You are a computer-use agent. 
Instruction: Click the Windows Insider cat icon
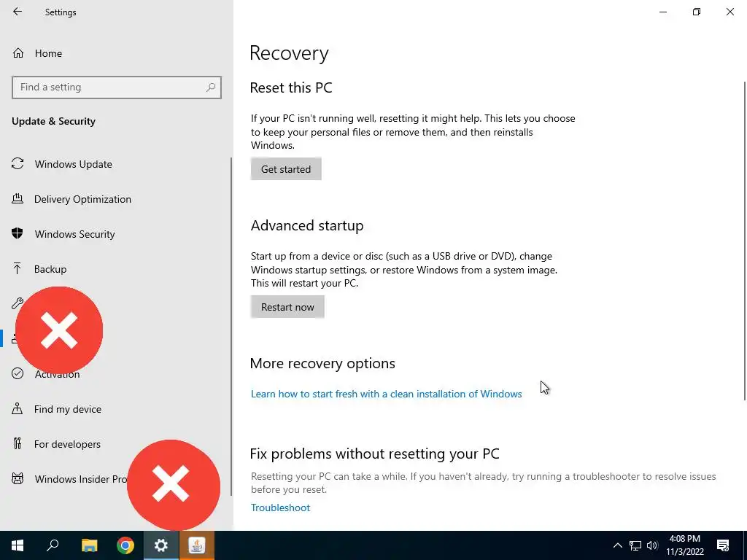18,478
